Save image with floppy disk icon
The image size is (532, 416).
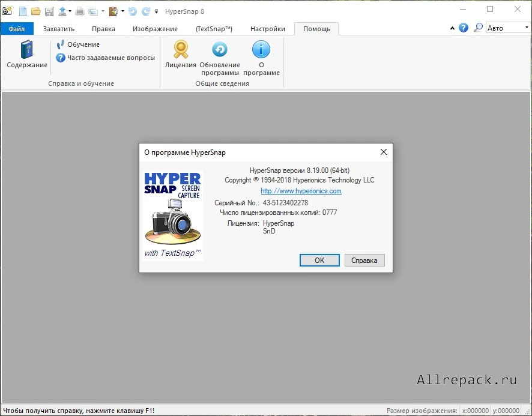pos(49,11)
